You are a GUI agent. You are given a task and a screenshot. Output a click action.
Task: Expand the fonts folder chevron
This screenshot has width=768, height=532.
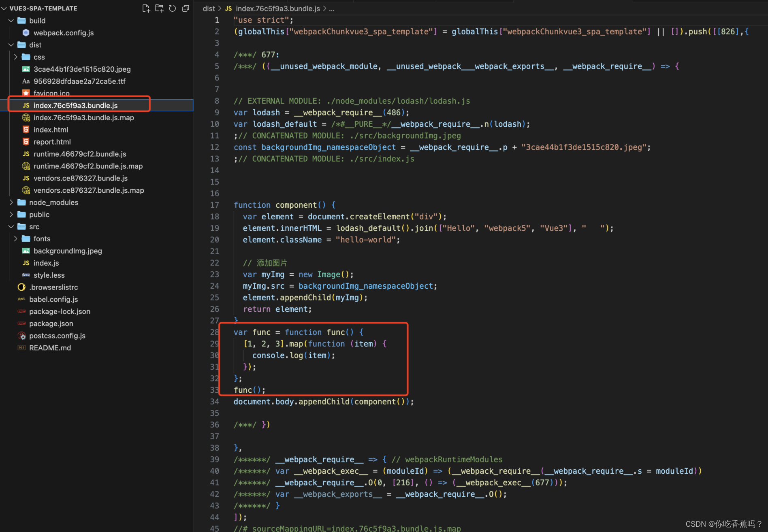(16, 239)
